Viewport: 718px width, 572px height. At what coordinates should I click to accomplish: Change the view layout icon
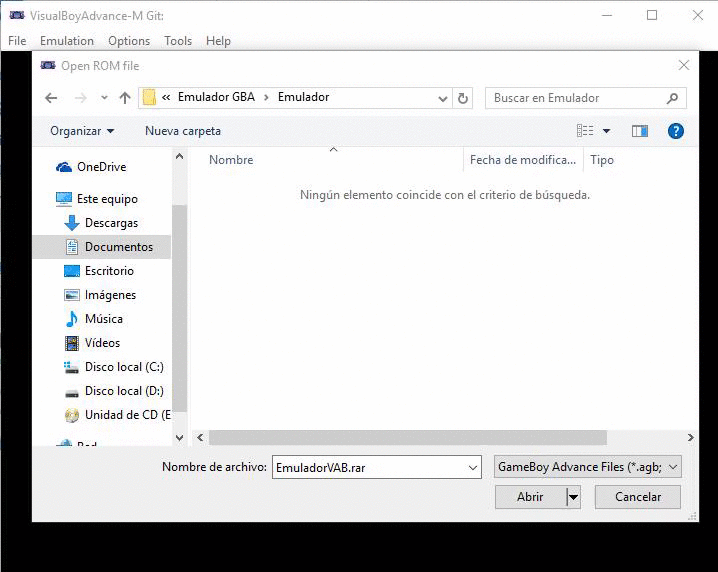[585, 131]
